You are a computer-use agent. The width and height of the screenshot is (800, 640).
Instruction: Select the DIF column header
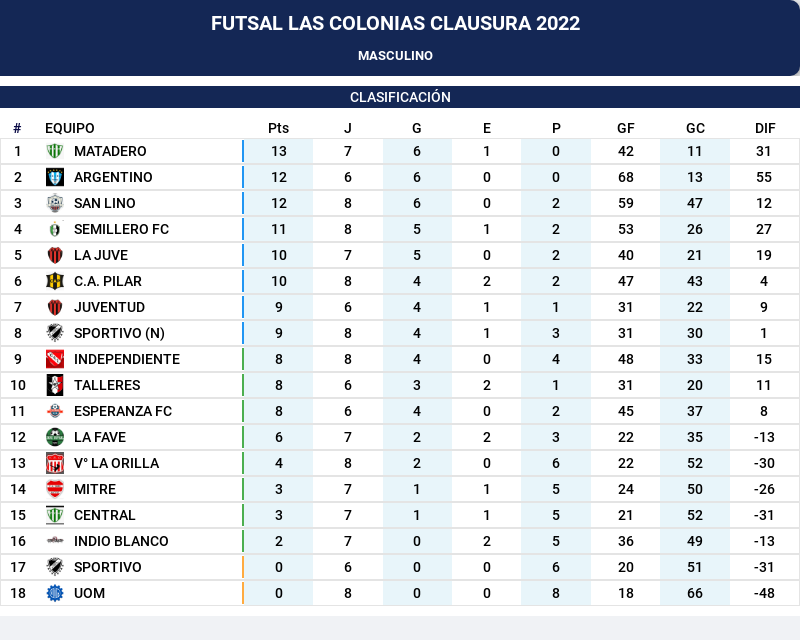(765, 128)
